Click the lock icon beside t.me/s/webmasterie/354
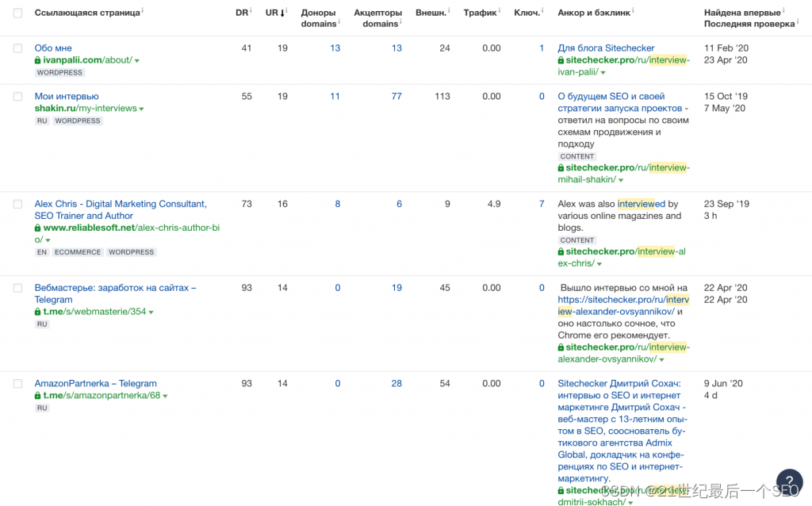The height and width of the screenshot is (506, 812). pos(38,312)
